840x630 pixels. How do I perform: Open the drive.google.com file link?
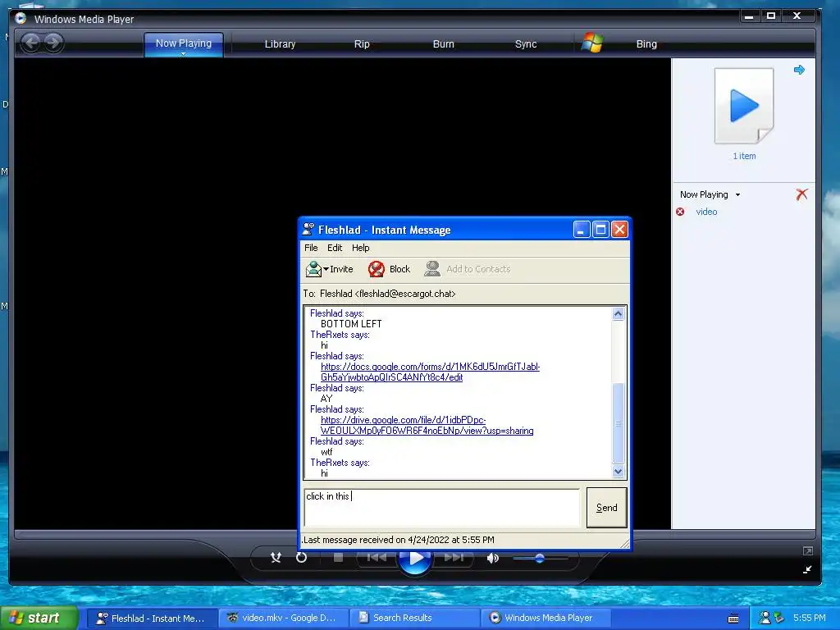pos(427,426)
